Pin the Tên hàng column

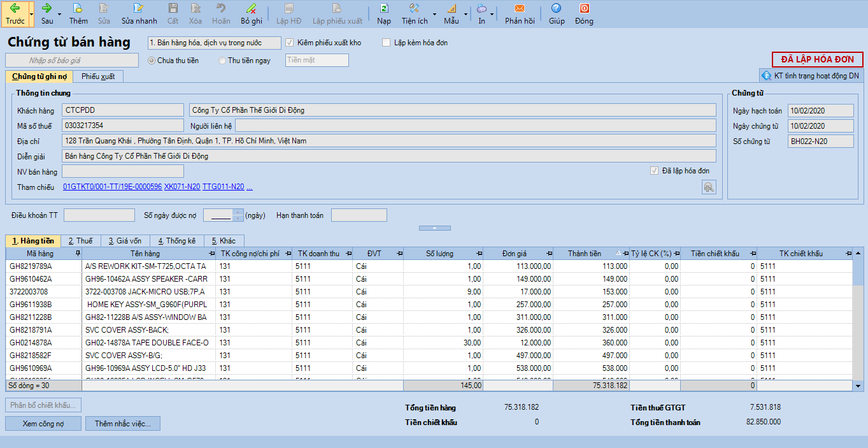(x=211, y=254)
